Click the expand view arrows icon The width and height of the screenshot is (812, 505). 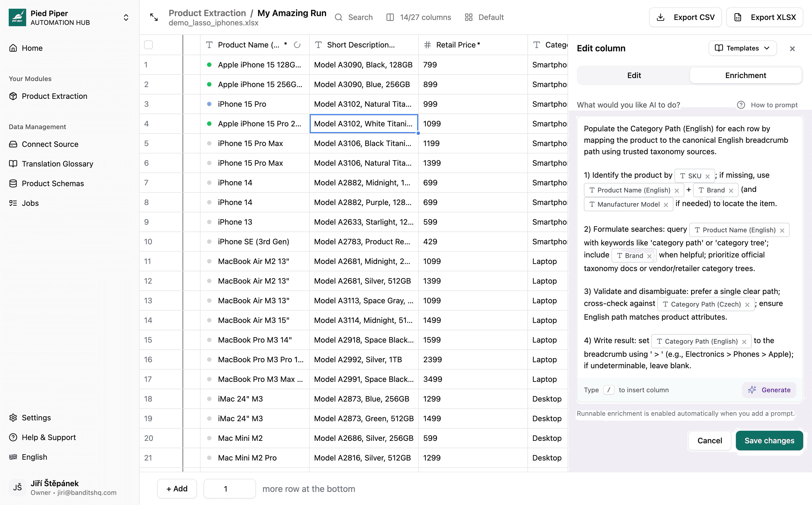[154, 17]
